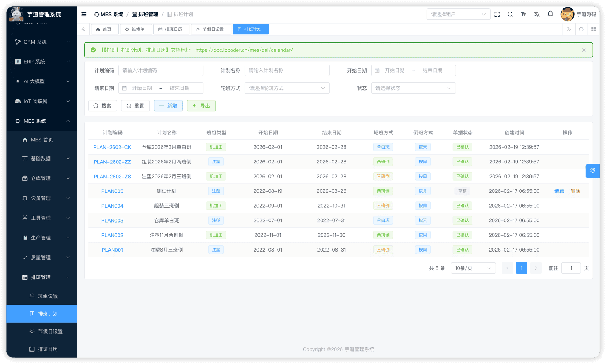This screenshot has height=364, width=606.
Task: Open the 节假日设置 tab
Action: click(211, 29)
